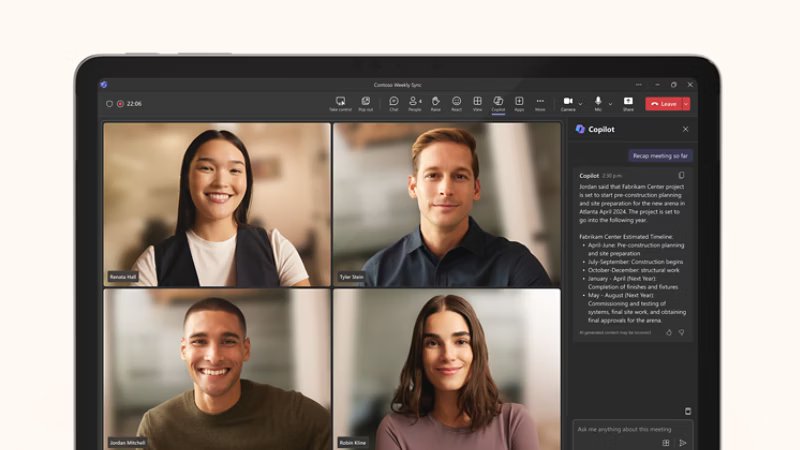Select Renata Hall's video tile

(217, 204)
